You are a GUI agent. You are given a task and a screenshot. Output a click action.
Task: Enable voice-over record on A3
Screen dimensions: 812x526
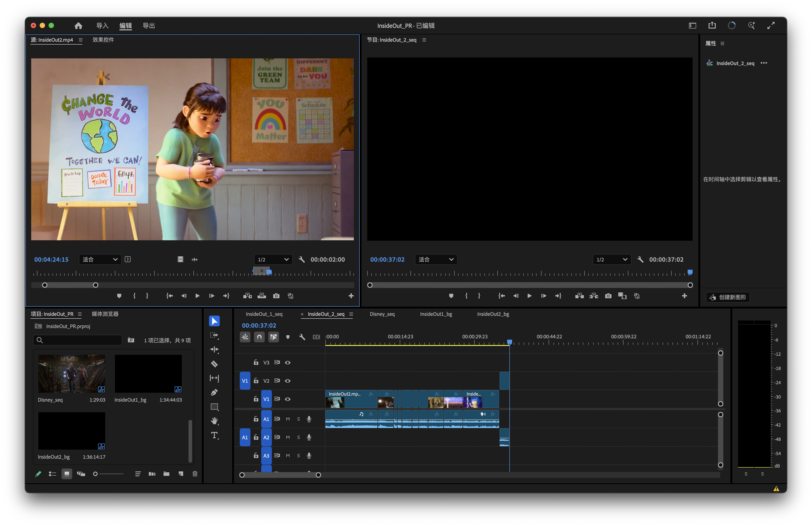point(309,456)
